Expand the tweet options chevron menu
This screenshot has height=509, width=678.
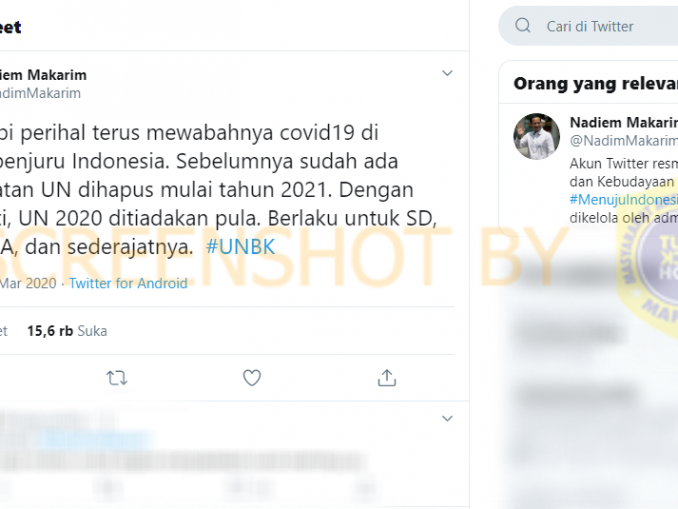[x=447, y=73]
